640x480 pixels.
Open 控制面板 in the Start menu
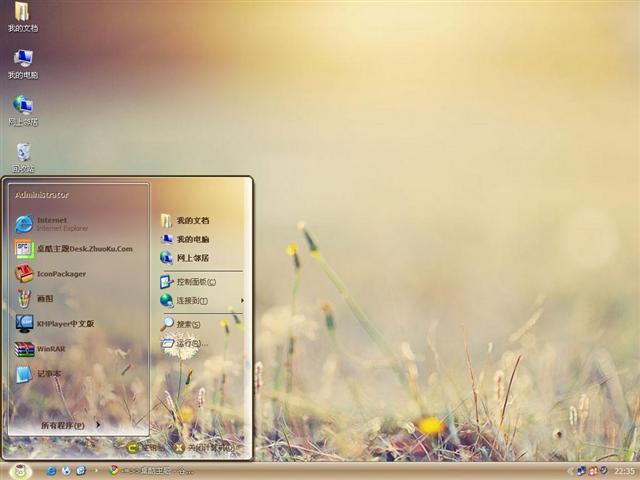pos(195,282)
